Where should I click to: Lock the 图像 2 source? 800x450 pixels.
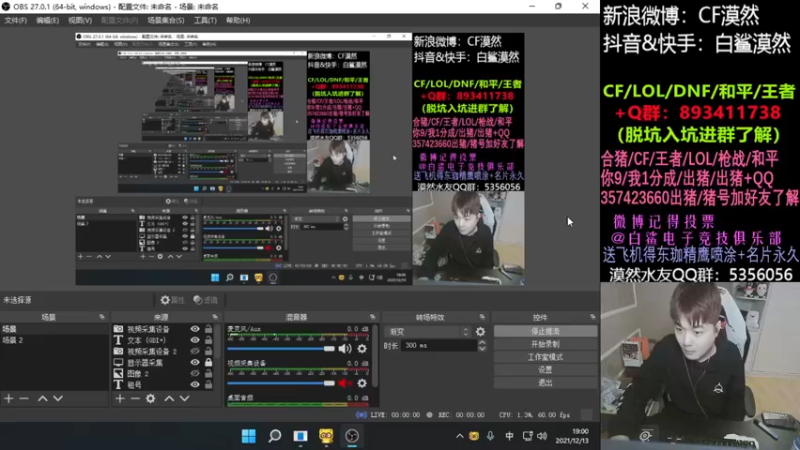[x=208, y=374]
